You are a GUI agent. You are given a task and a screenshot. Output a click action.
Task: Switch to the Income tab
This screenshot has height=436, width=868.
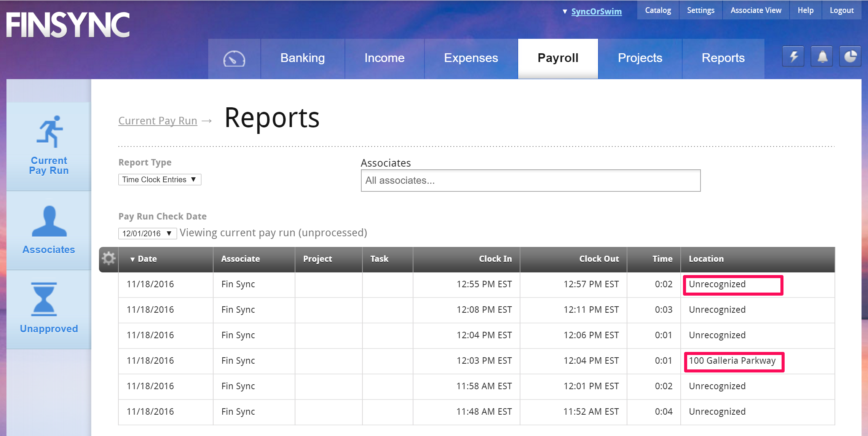385,58
